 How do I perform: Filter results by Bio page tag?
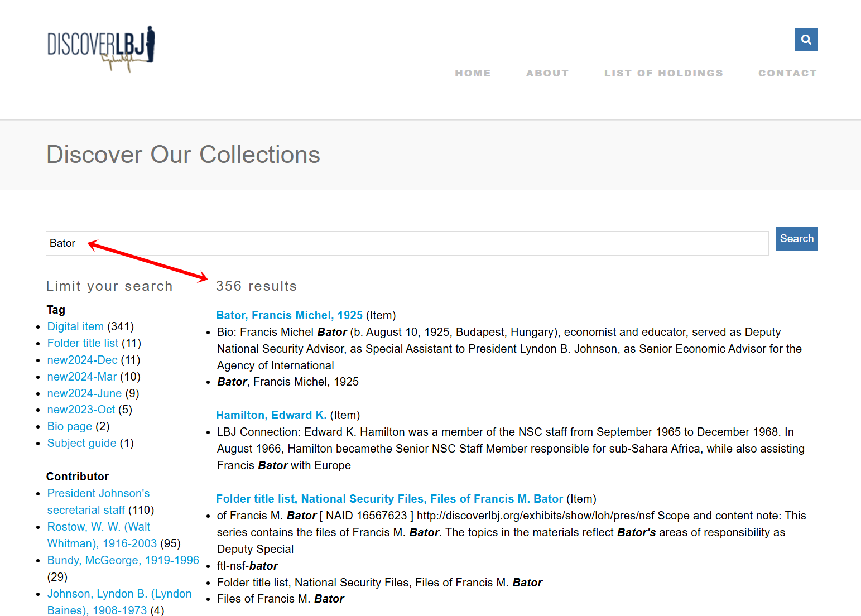(x=70, y=426)
